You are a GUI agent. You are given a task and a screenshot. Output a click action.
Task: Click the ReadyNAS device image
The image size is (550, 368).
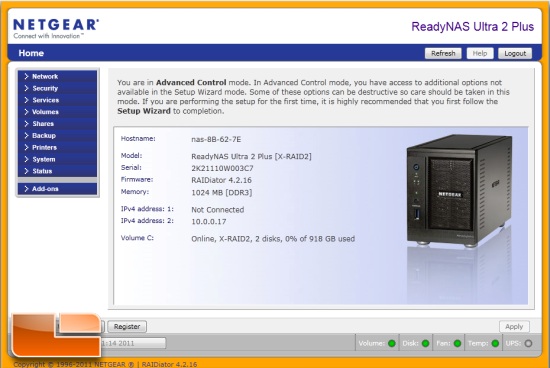[459, 191]
